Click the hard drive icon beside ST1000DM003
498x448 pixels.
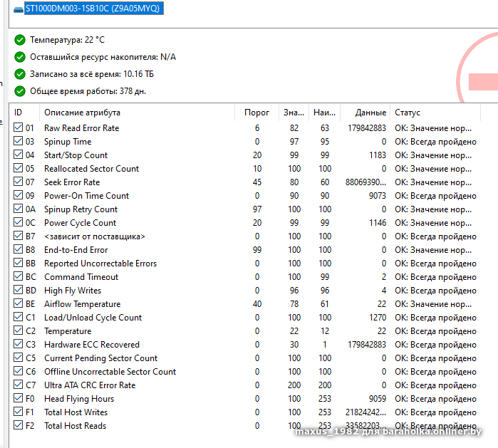pos(19,10)
